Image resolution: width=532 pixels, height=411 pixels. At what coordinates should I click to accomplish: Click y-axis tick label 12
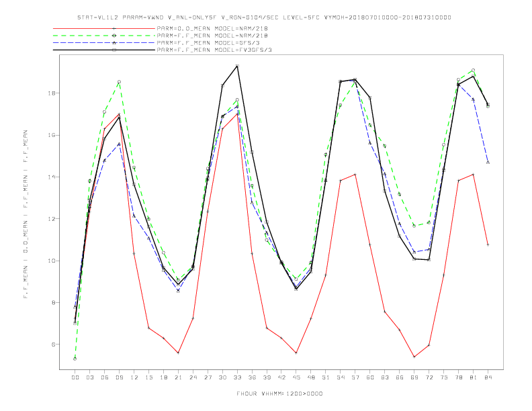(51, 219)
